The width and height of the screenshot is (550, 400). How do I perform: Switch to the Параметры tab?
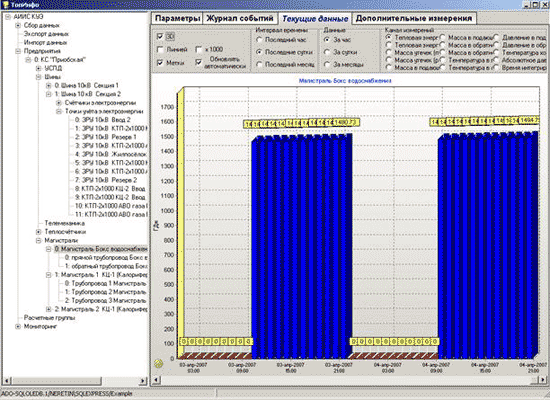pyautogui.click(x=177, y=18)
